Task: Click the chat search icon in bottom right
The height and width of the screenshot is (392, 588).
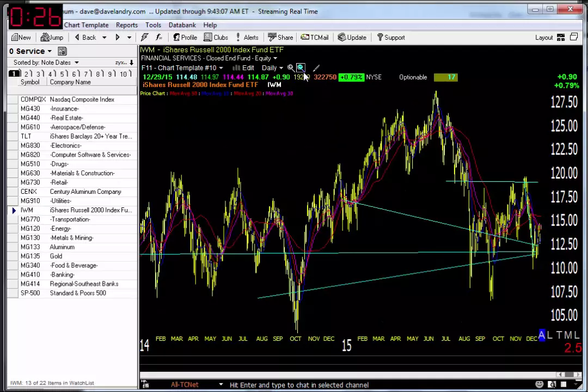Action: (x=552, y=384)
